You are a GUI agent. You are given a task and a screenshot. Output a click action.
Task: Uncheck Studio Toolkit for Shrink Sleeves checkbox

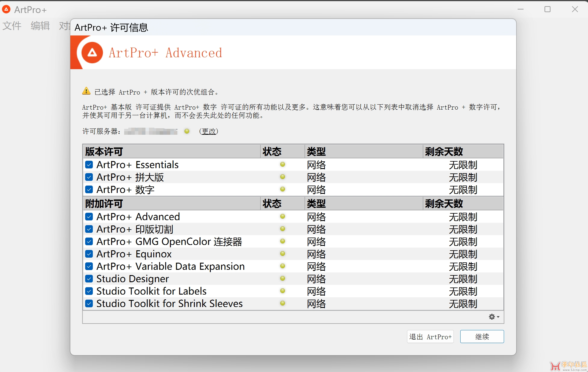[x=89, y=303]
